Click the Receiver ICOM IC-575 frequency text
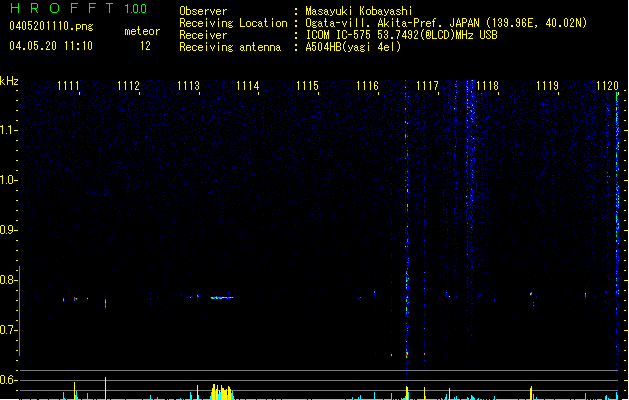Screen dimensions: 629x400 click(402, 35)
